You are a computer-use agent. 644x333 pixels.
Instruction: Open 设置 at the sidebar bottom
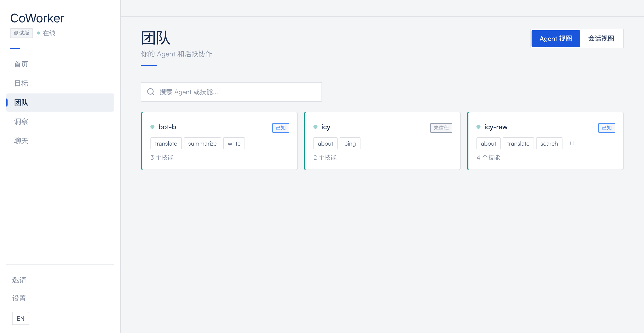pyautogui.click(x=19, y=298)
